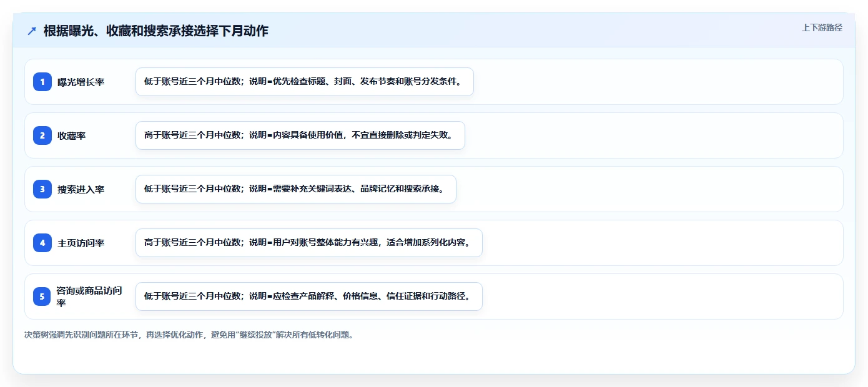868x387 pixels.
Task: Click the 咨询或商品访问率 label
Action: [x=89, y=296]
